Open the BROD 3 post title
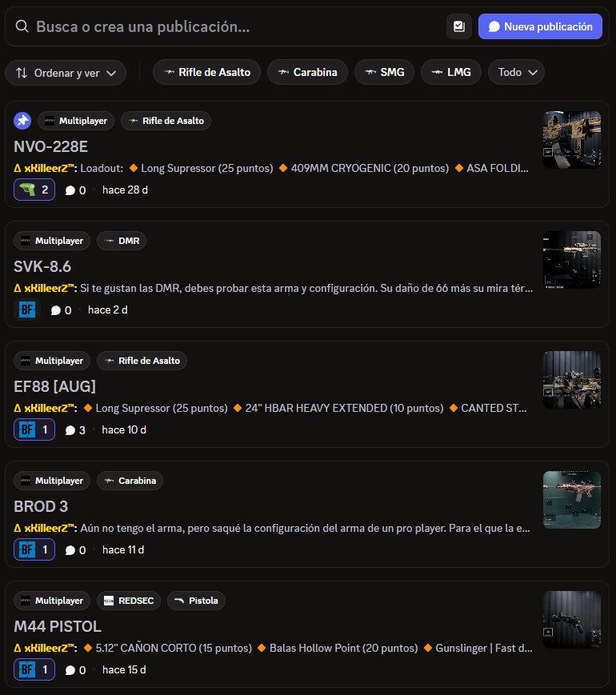 [41, 506]
